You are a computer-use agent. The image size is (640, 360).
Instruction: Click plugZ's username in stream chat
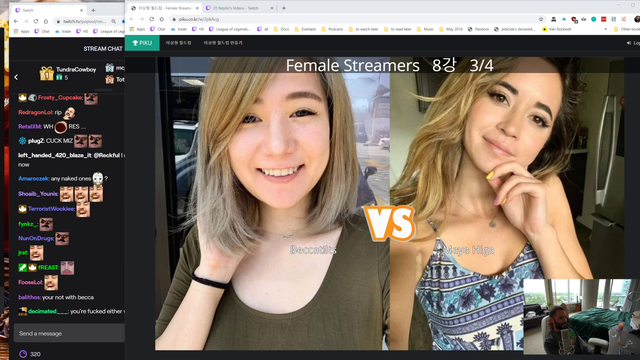(x=36, y=141)
